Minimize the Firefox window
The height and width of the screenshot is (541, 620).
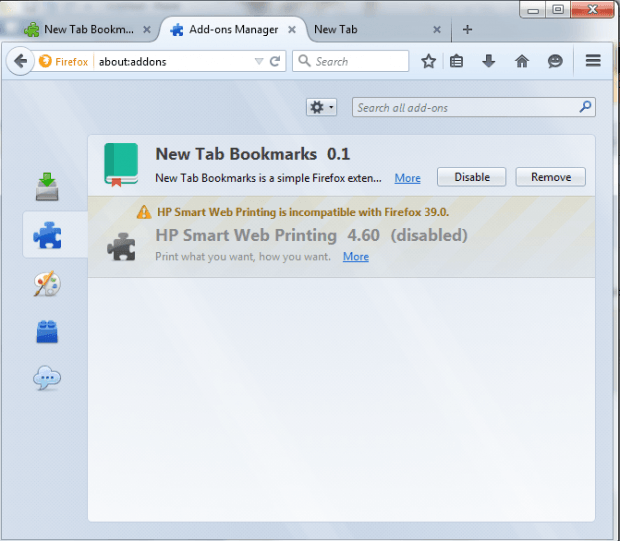tap(533, 10)
